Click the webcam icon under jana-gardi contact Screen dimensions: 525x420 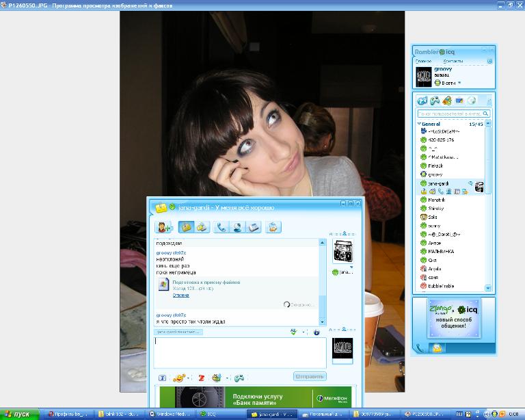click(x=448, y=192)
